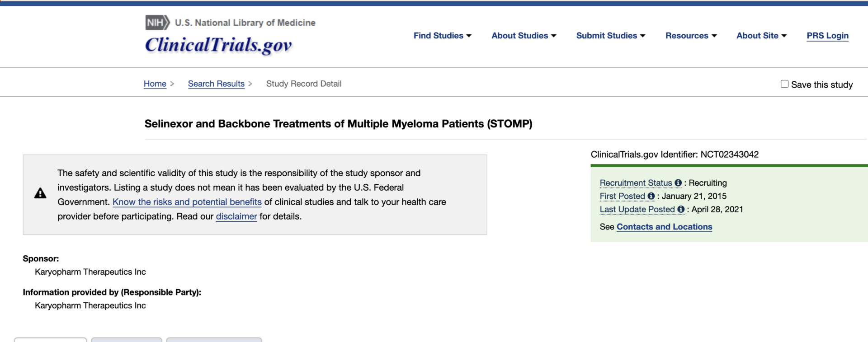Click Karyopharm Therapeutics Inc under Responsible Party
Viewport: 868px width, 342px height.
pyautogui.click(x=90, y=305)
